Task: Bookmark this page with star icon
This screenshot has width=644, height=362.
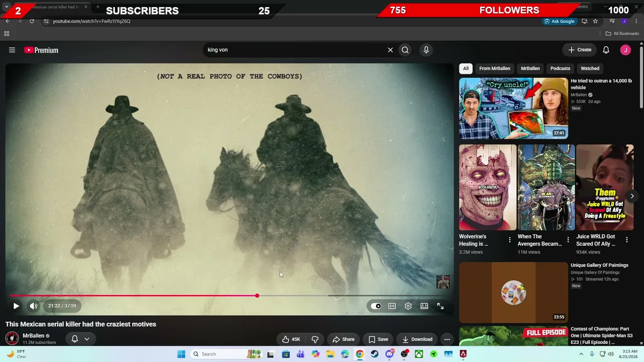Action: pyautogui.click(x=595, y=21)
